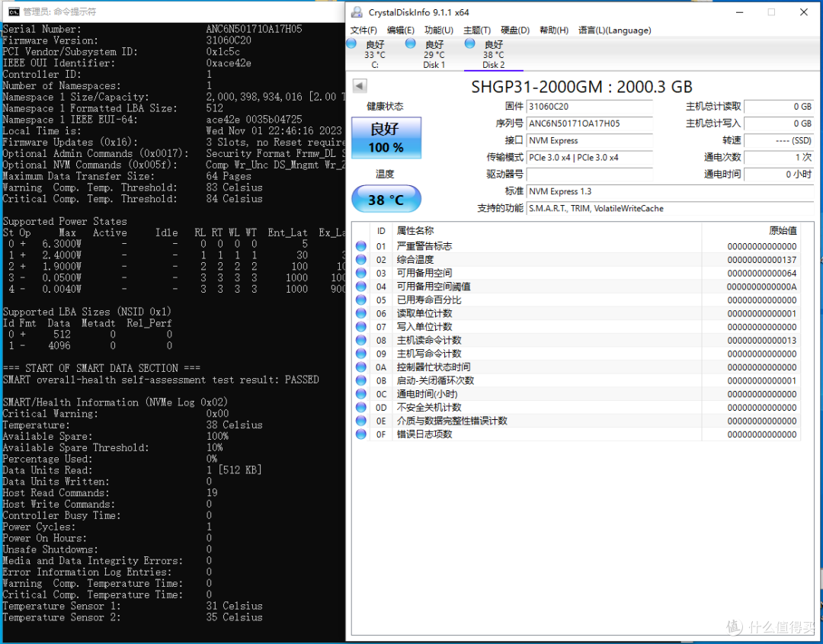The width and height of the screenshot is (823, 644).
Task: Click the blue indicator beside 综合温度
Action: pyautogui.click(x=360, y=259)
